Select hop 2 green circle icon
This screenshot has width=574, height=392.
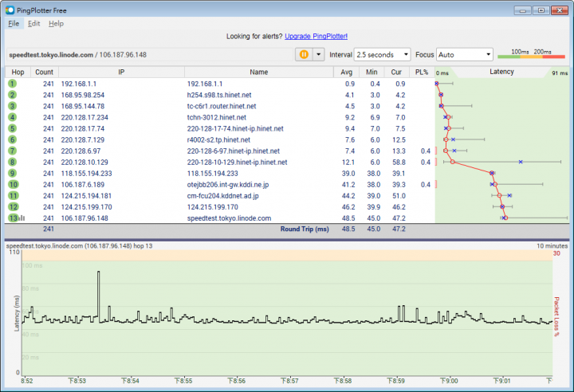pyautogui.click(x=12, y=95)
